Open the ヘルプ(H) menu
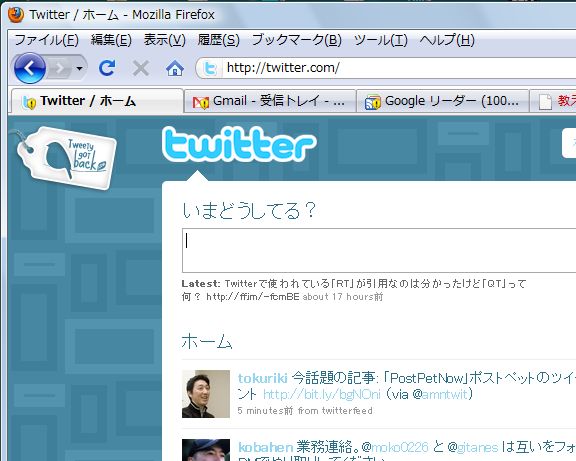576x461 pixels. point(447,40)
